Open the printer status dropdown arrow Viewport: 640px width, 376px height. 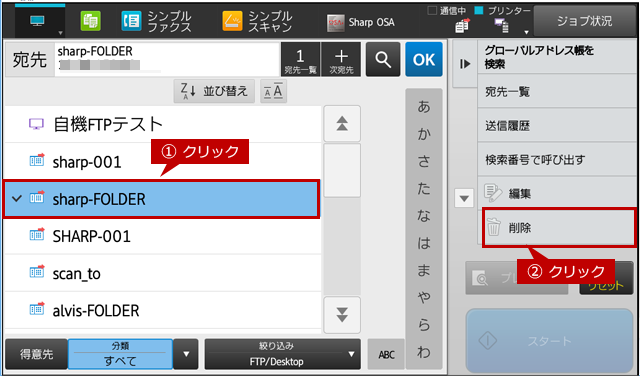[527, 32]
